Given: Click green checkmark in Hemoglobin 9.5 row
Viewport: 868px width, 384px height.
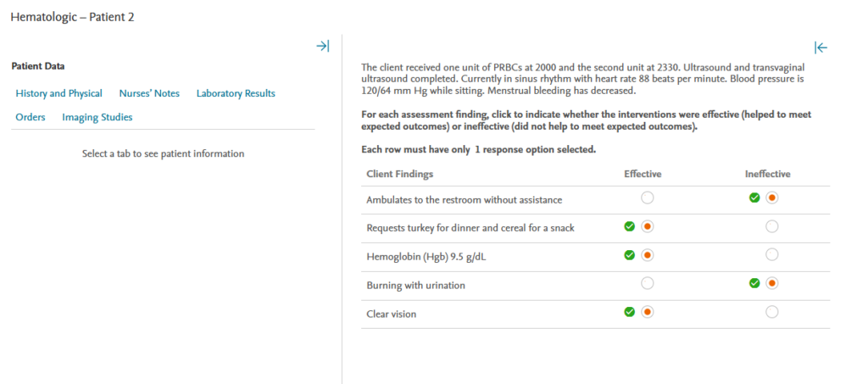Looking at the screenshot, I should 629,254.
